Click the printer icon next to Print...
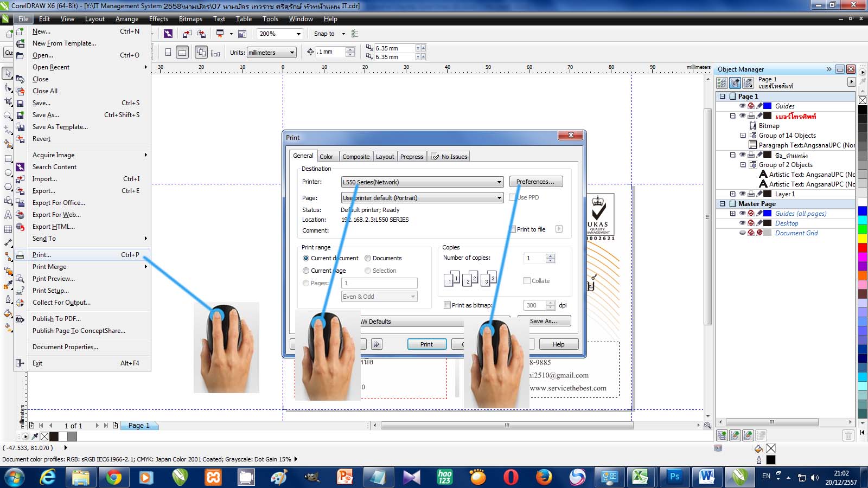Screen dimensions: 868x488 tap(20, 255)
